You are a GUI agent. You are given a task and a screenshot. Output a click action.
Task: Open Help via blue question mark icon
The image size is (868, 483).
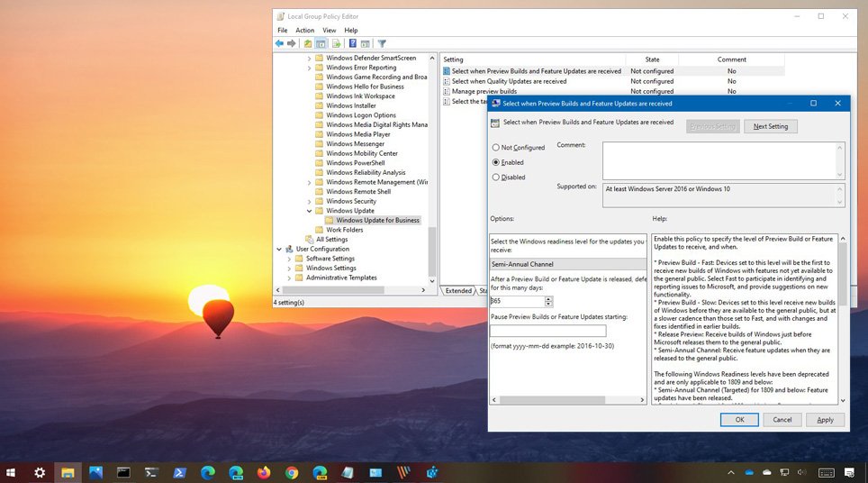tap(353, 43)
